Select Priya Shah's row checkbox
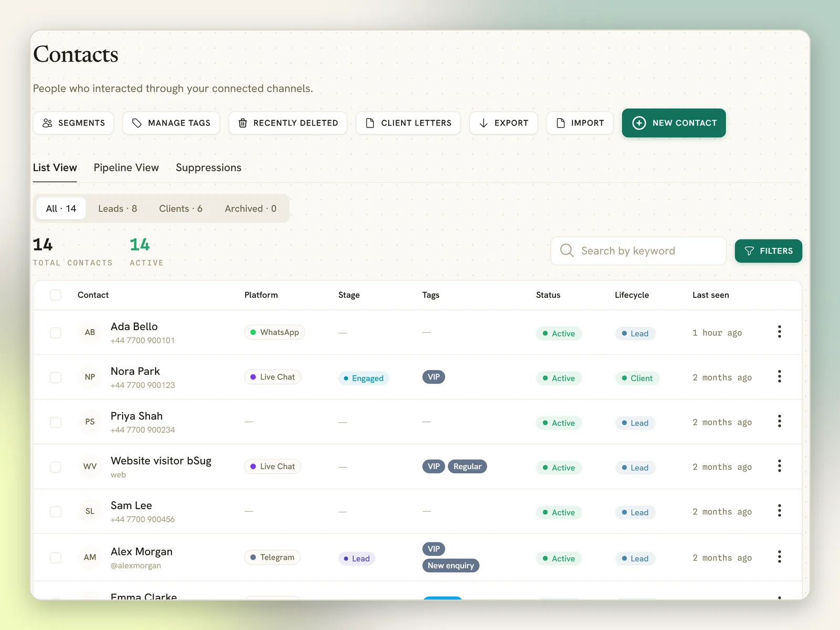This screenshot has height=630, width=840. (x=56, y=422)
